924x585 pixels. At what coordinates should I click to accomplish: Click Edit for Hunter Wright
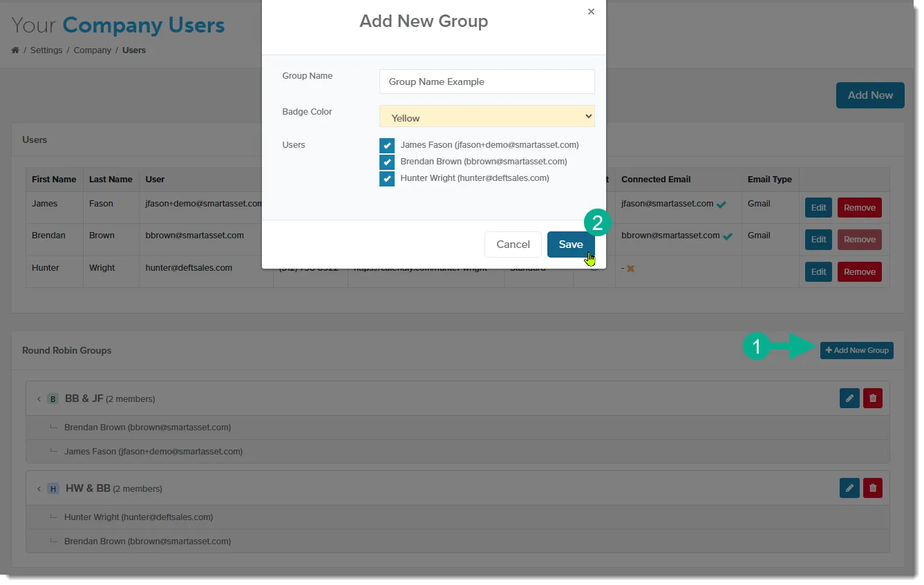(818, 272)
